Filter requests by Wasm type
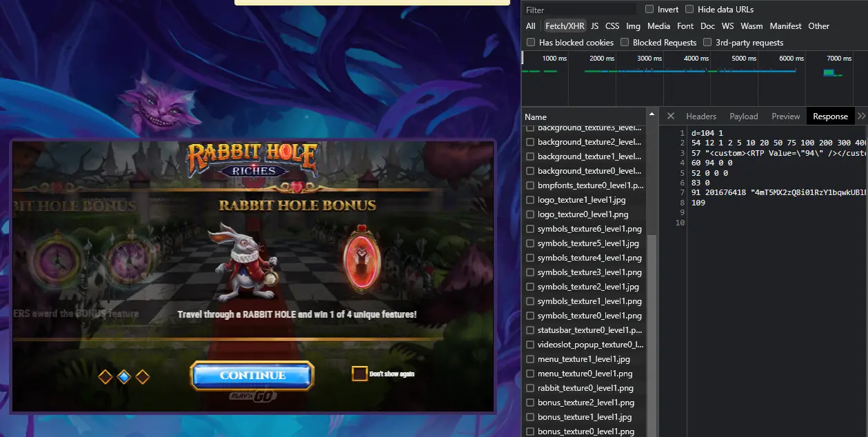The width and height of the screenshot is (868, 437). click(x=751, y=26)
